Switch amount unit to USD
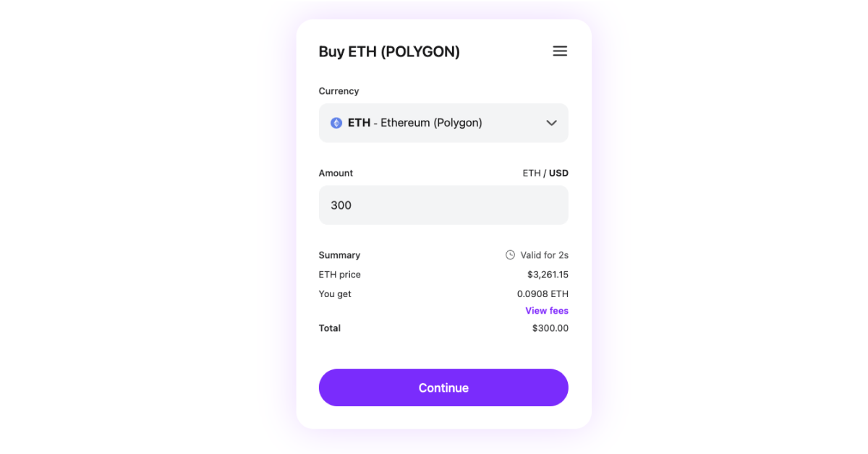The image size is (868, 454). click(x=558, y=174)
